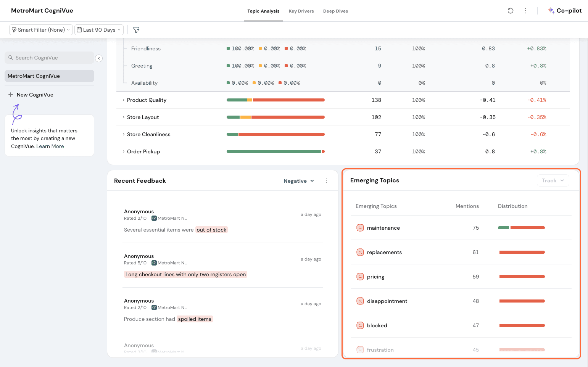Click the refresh icon in top bar

(510, 11)
